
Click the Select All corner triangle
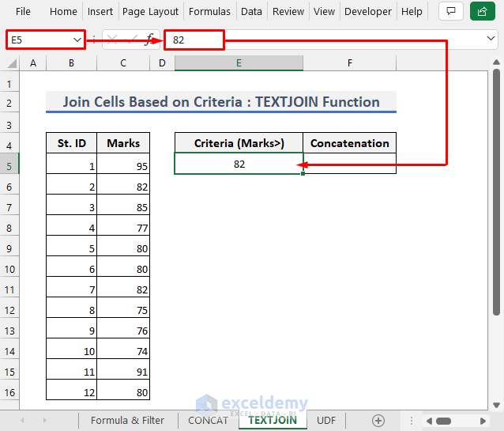coord(12,63)
